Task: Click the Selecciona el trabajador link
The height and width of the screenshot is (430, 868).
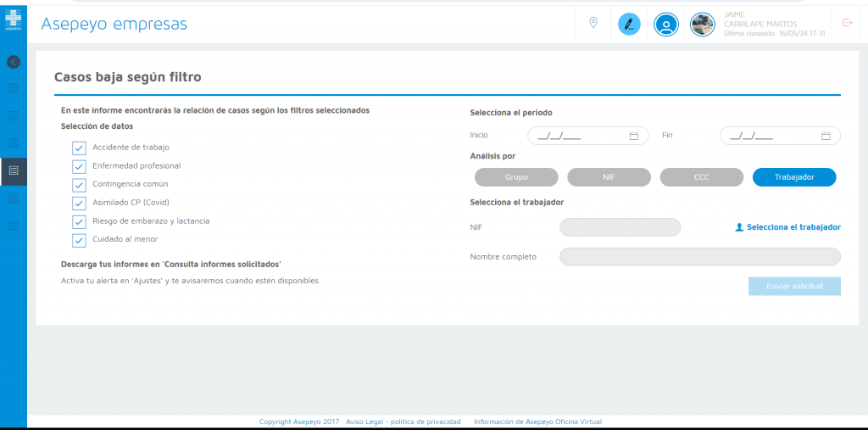Action: coord(787,227)
